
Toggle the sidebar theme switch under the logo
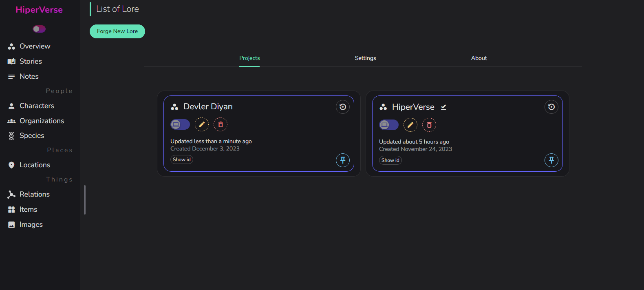39,29
